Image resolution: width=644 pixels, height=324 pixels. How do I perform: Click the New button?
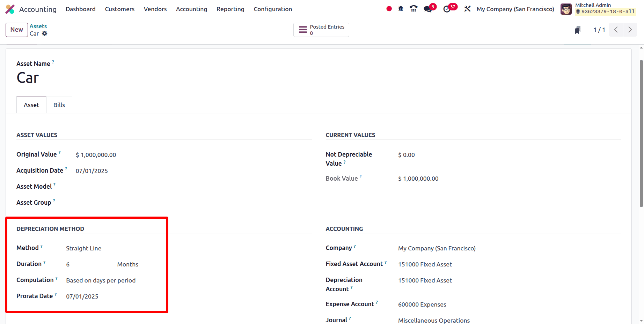click(16, 30)
